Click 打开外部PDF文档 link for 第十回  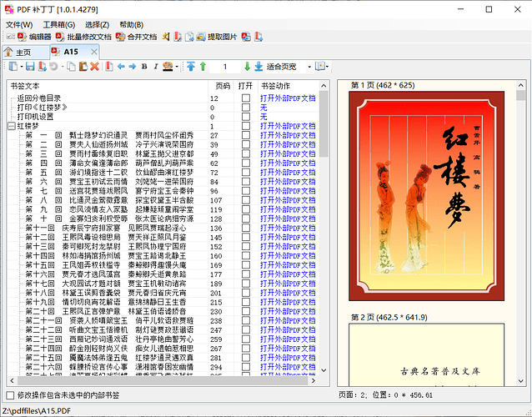pos(288,219)
